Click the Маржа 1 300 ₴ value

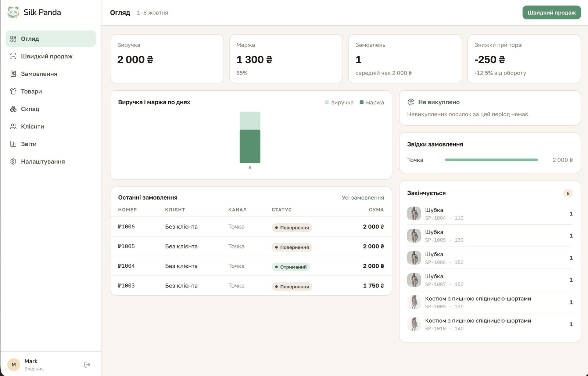(254, 59)
